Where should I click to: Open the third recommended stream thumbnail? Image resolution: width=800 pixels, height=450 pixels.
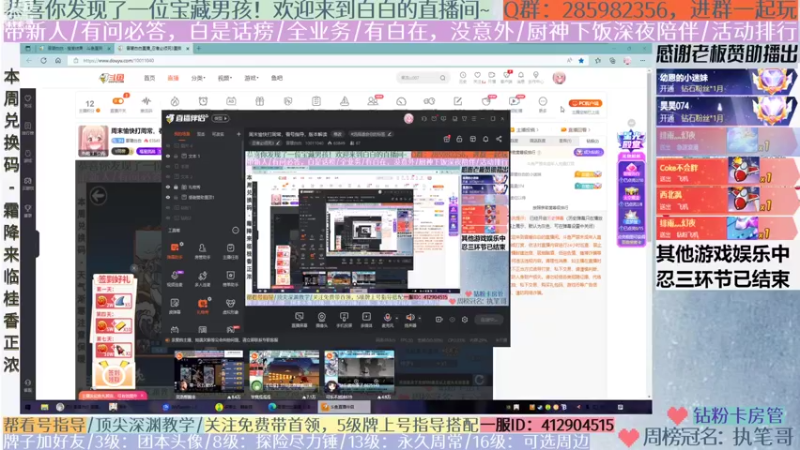[x=359, y=371]
